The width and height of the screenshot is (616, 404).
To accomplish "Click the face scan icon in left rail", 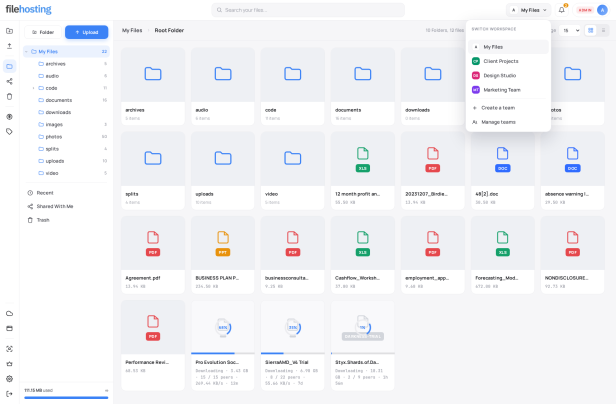I will 9,349.
